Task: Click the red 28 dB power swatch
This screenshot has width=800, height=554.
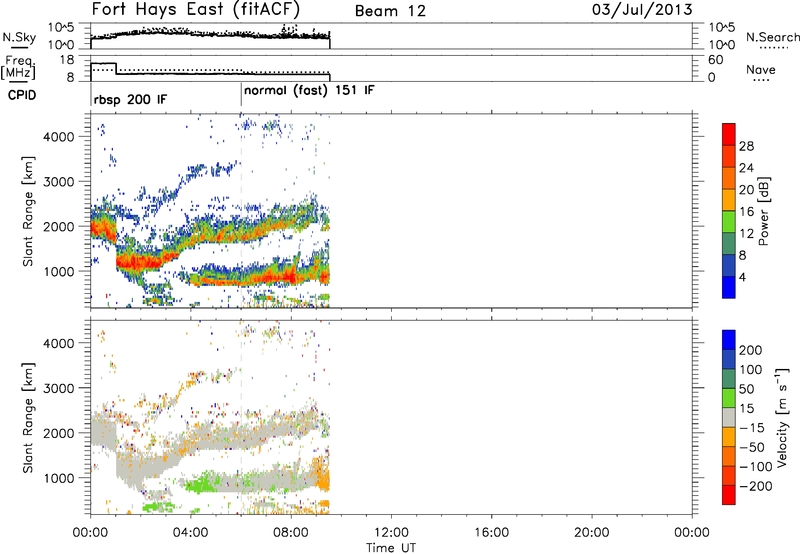Action: (729, 134)
